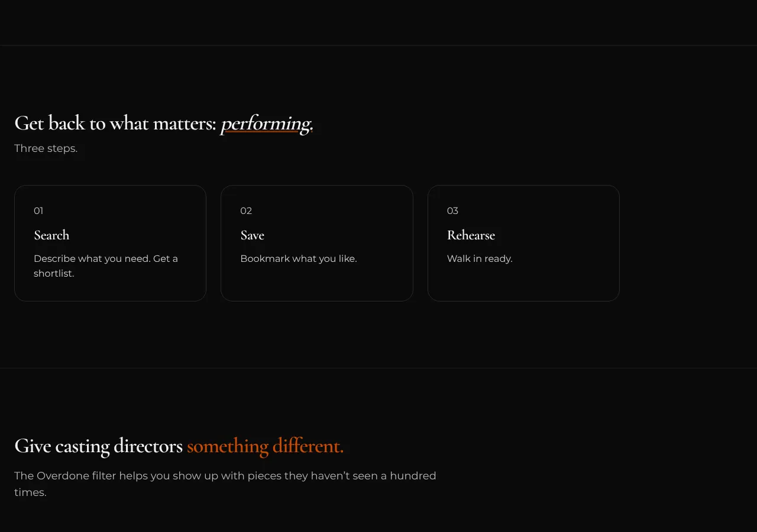
Task: Click step number 02
Action: tap(246, 211)
